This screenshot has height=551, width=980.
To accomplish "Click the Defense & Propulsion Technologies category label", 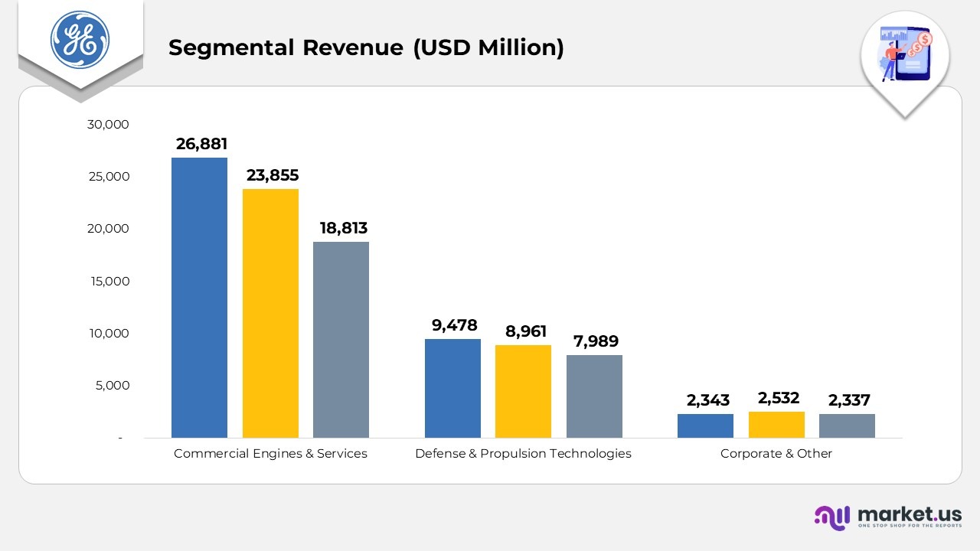I will (x=524, y=453).
